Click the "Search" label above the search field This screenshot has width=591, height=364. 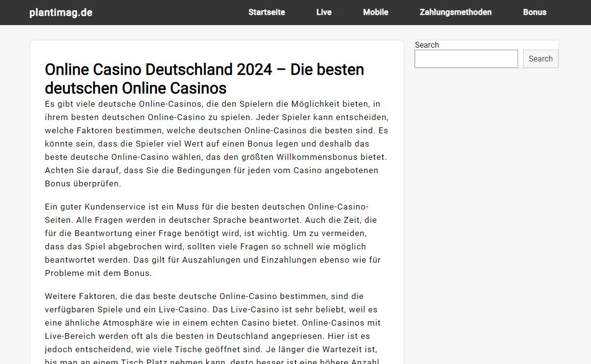pos(427,45)
